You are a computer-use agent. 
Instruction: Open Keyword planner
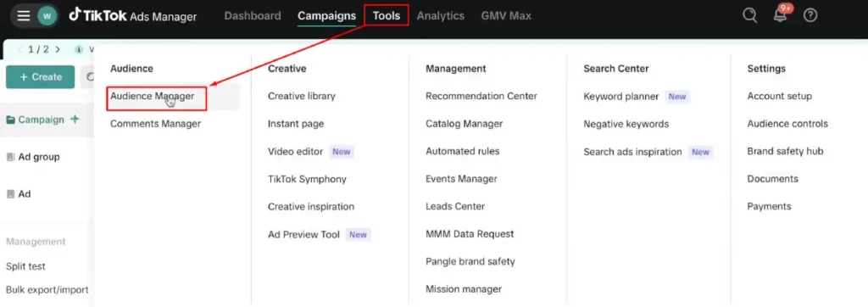[621, 97]
